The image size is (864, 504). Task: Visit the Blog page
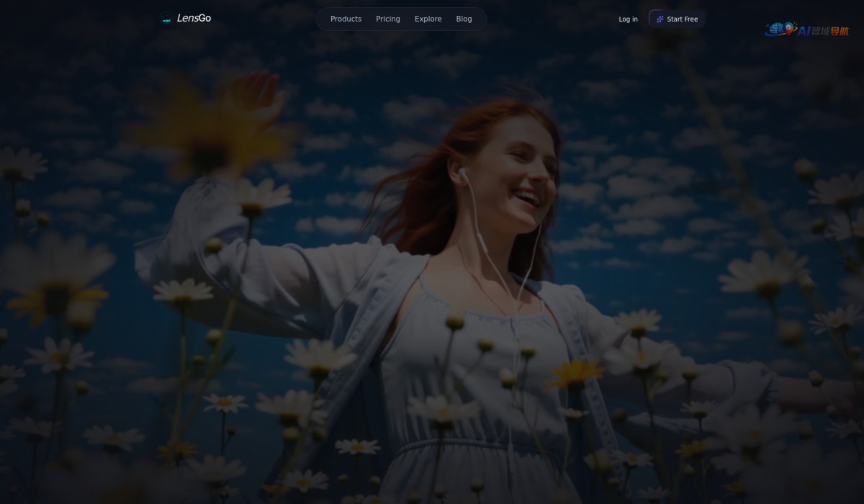point(464,19)
